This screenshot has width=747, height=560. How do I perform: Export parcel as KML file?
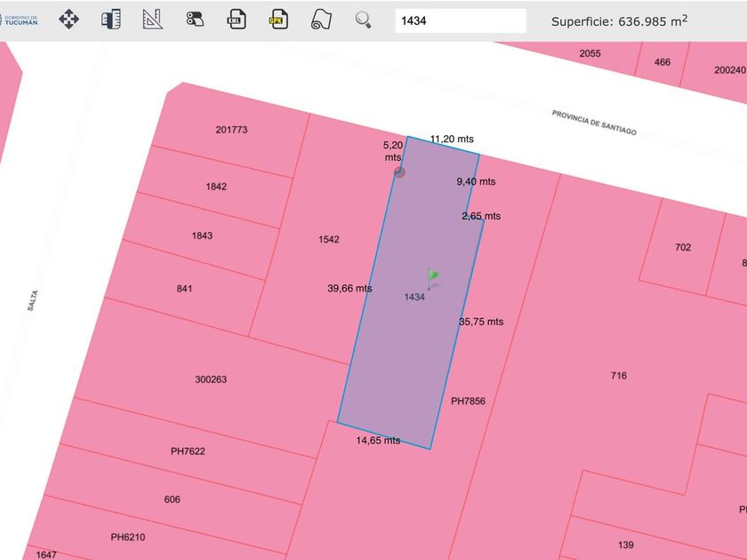(x=237, y=20)
